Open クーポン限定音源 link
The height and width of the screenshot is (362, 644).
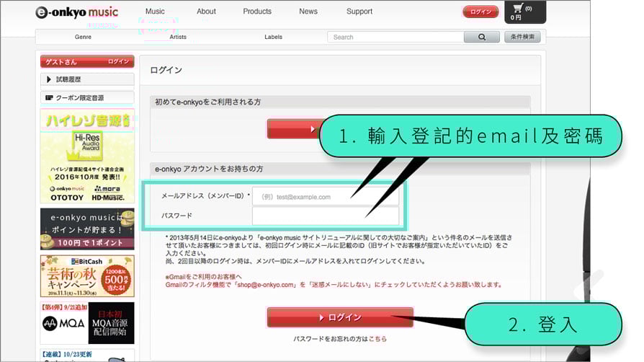tap(87, 98)
